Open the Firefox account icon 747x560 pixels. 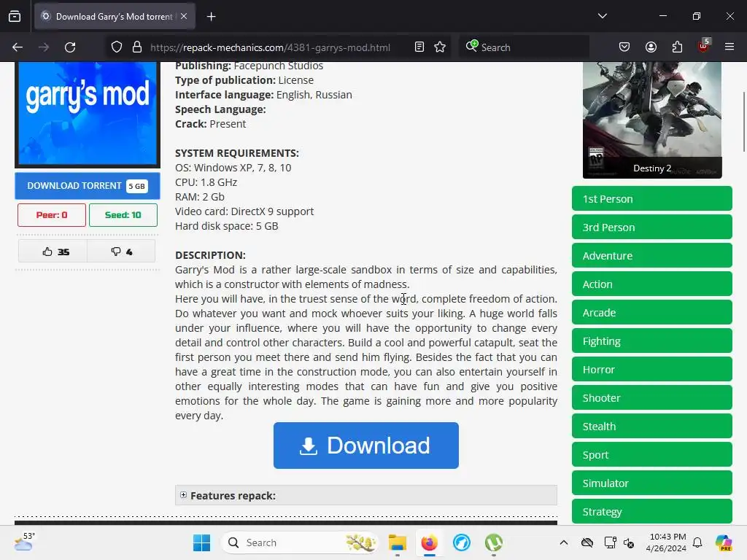pos(651,47)
